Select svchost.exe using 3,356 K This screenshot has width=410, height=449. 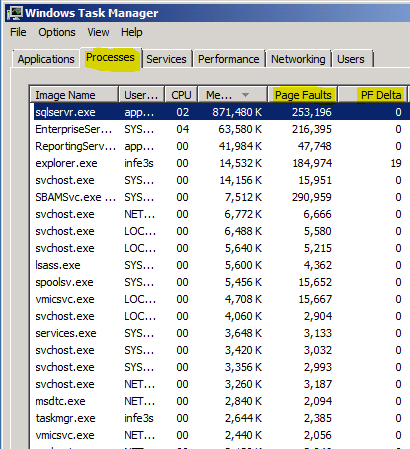pos(220,367)
